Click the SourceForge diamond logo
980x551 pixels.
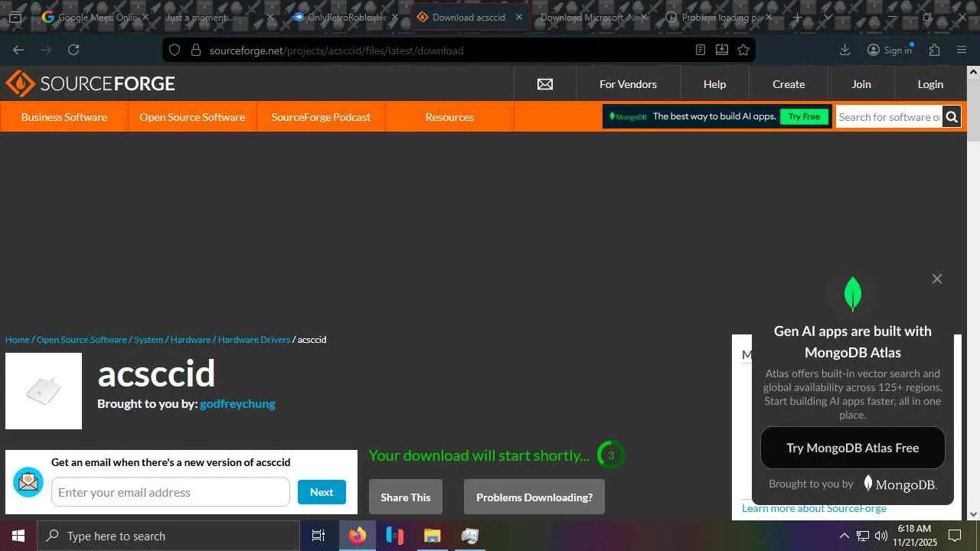pos(20,83)
